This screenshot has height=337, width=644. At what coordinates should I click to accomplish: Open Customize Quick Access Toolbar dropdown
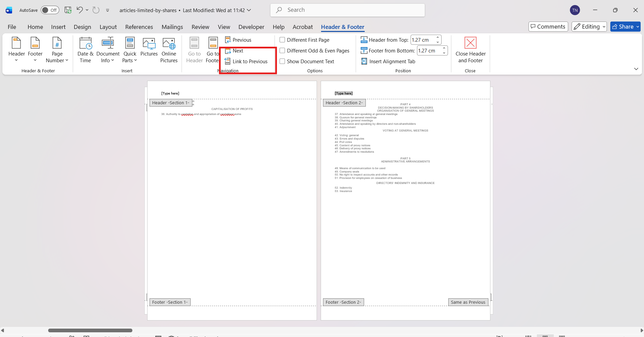click(107, 10)
